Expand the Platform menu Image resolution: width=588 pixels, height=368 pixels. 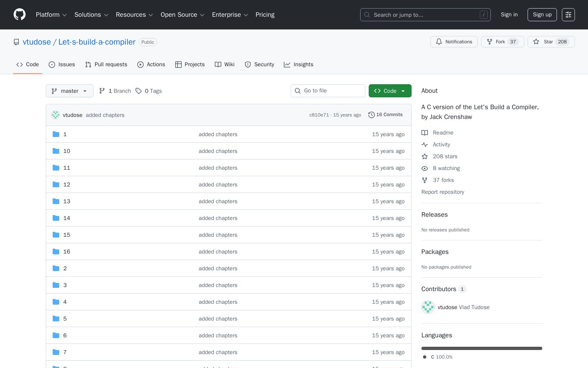[51, 15]
